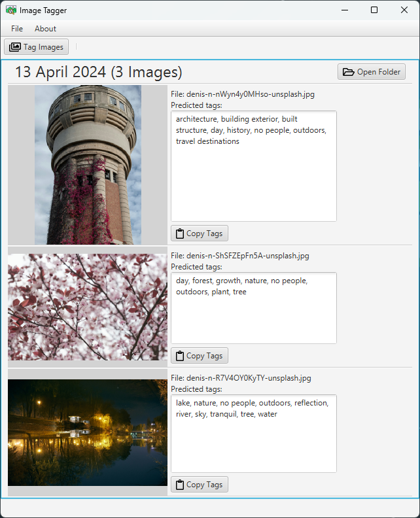Image resolution: width=420 pixels, height=518 pixels.
Task: Click 'Predicted tags:' label above architecture tags
Action: [196, 105]
